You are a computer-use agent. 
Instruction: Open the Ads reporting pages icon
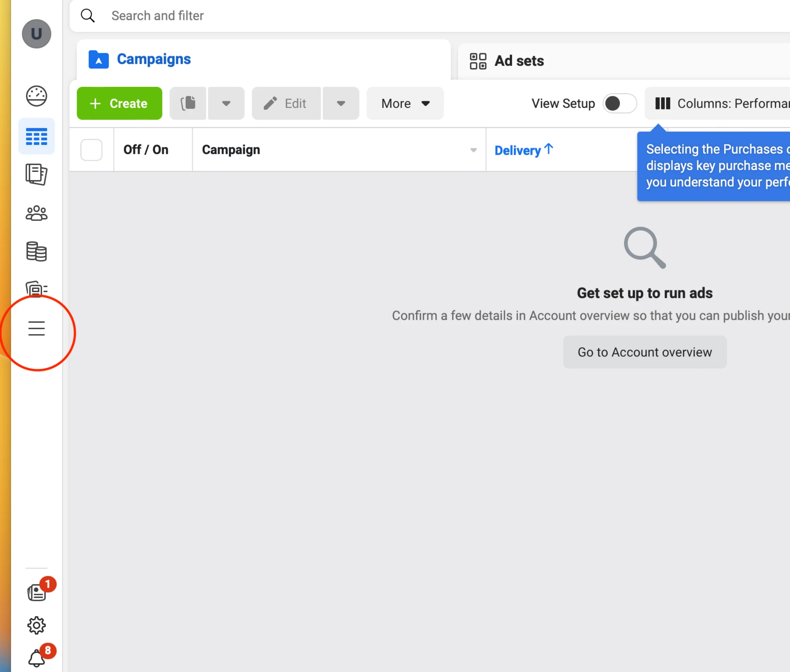click(x=36, y=175)
